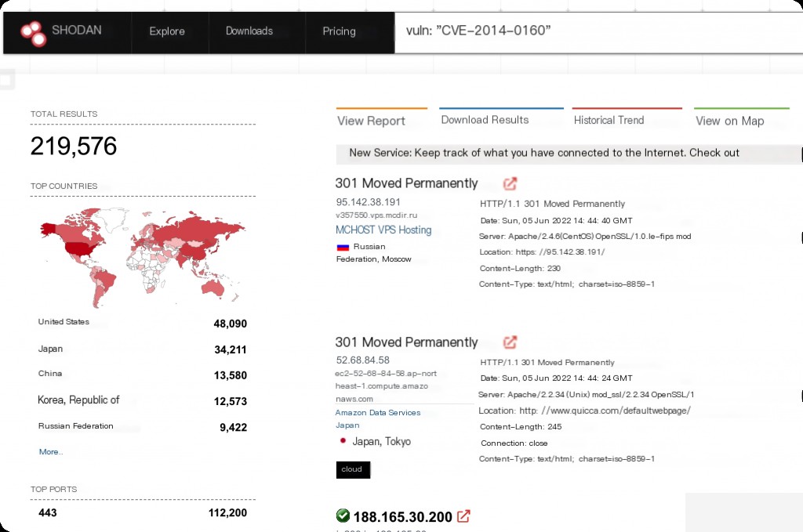Filter results by Korea, Republic of
The height and width of the screenshot is (532, 803).
(78, 400)
